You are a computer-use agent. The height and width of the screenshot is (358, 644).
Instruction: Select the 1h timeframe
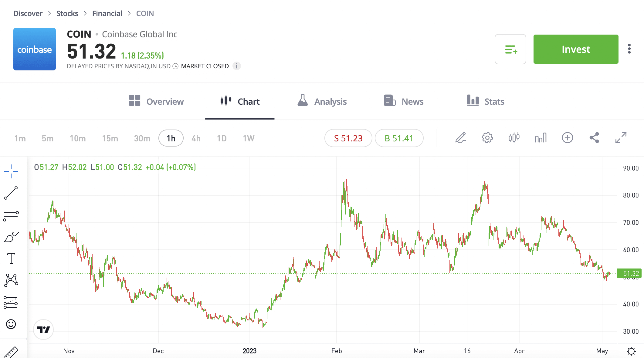[x=171, y=138]
